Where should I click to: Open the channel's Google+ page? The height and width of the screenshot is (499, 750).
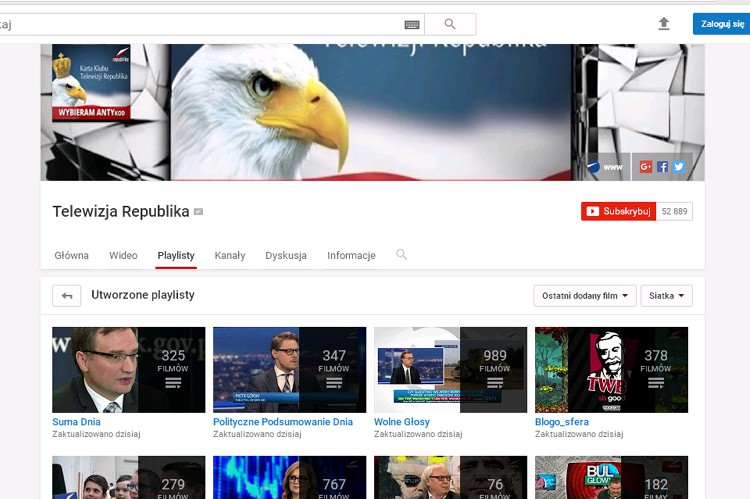(x=646, y=167)
